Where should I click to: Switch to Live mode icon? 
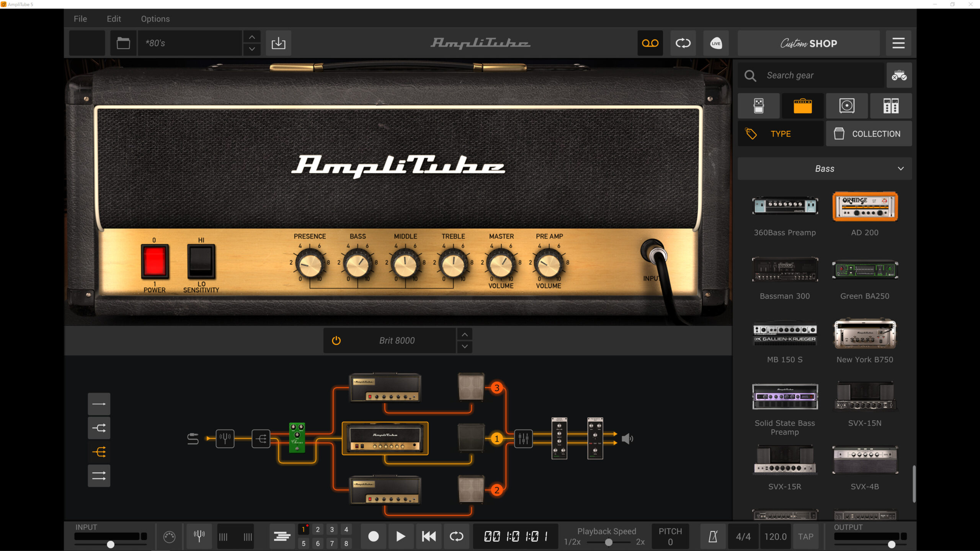click(716, 43)
